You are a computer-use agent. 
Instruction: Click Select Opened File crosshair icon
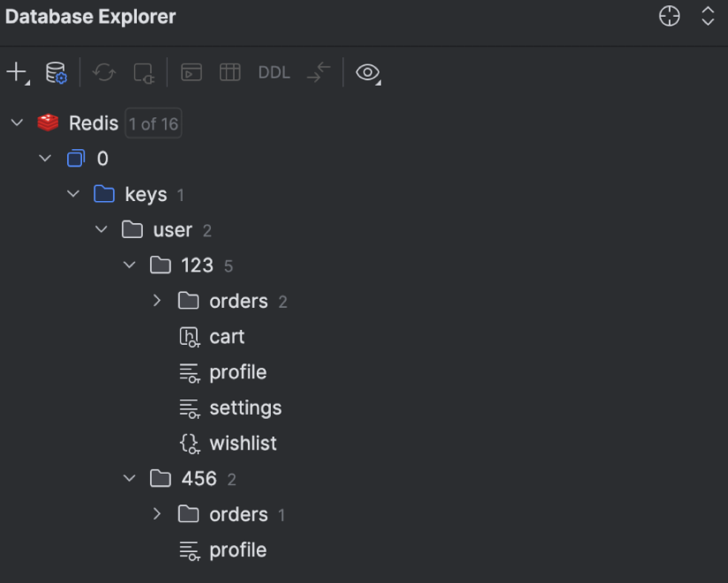(670, 17)
